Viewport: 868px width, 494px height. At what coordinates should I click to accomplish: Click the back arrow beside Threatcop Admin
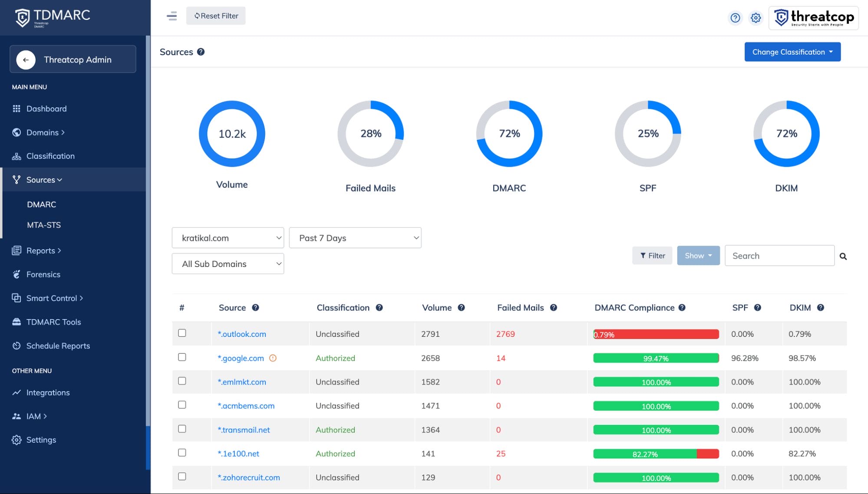click(x=26, y=60)
